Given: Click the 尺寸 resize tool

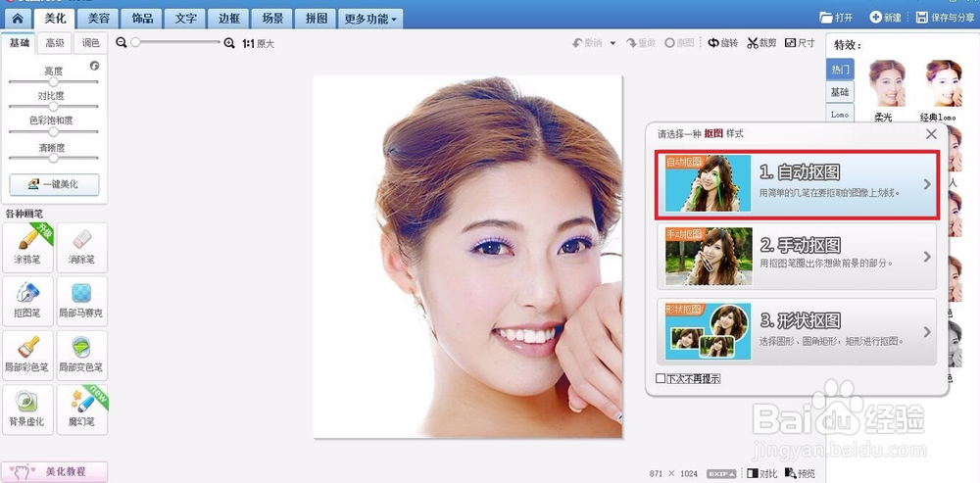Looking at the screenshot, I should 800,43.
